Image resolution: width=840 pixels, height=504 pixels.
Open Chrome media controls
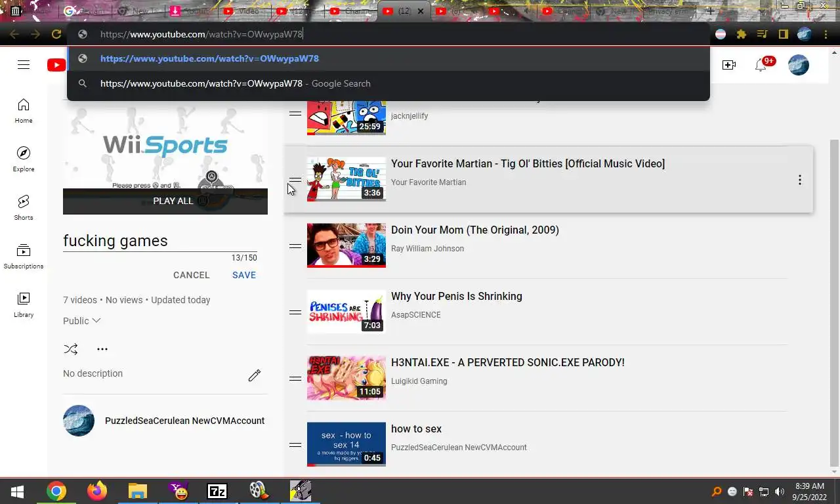tap(762, 34)
